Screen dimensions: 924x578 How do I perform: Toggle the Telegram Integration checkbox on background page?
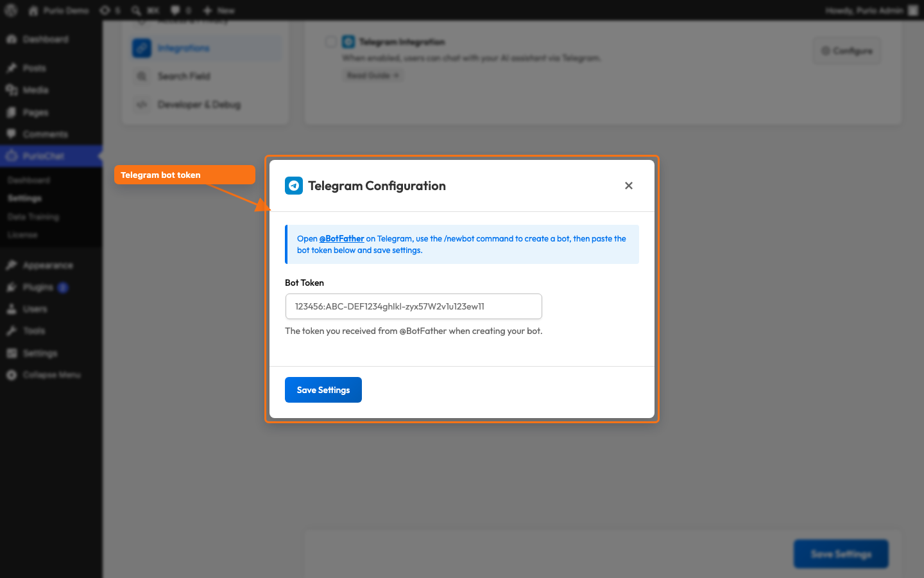click(330, 42)
